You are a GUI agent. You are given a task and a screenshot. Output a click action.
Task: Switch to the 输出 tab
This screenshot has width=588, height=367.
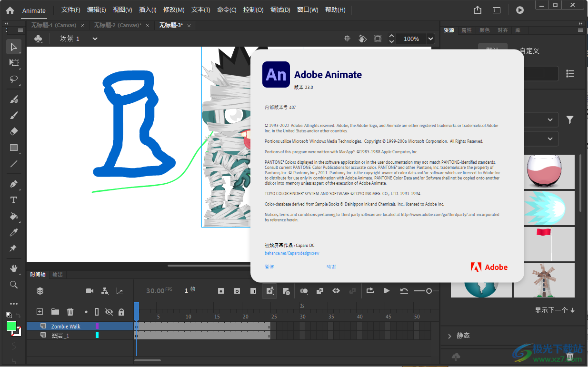click(58, 274)
